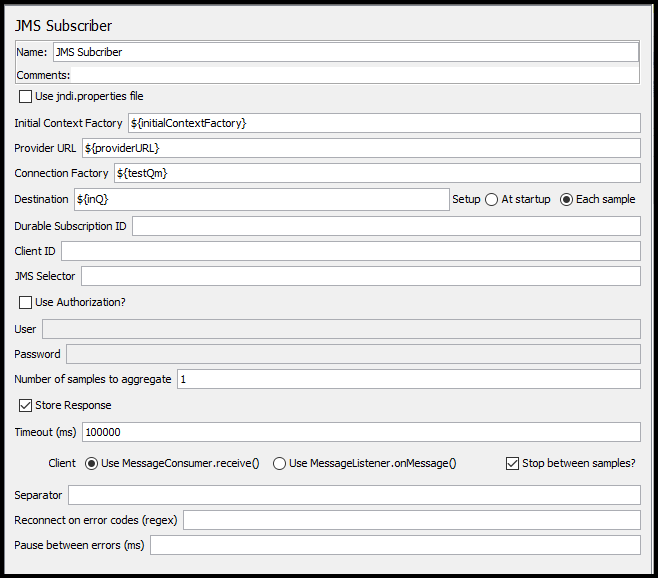Edit Number of samples to aggregate
The height and width of the screenshot is (578, 658).
click(x=408, y=379)
